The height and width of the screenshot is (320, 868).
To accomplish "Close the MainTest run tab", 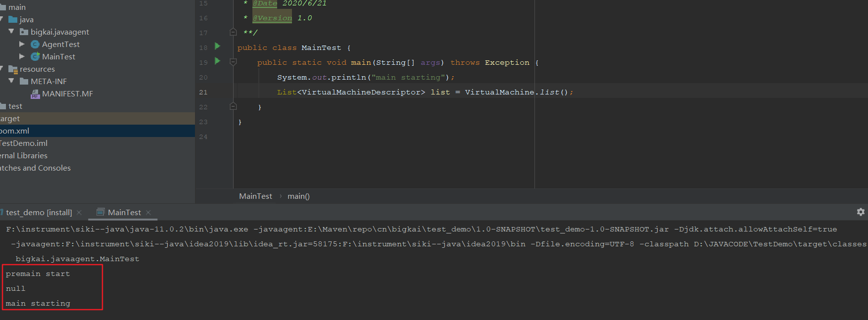I will tap(148, 213).
